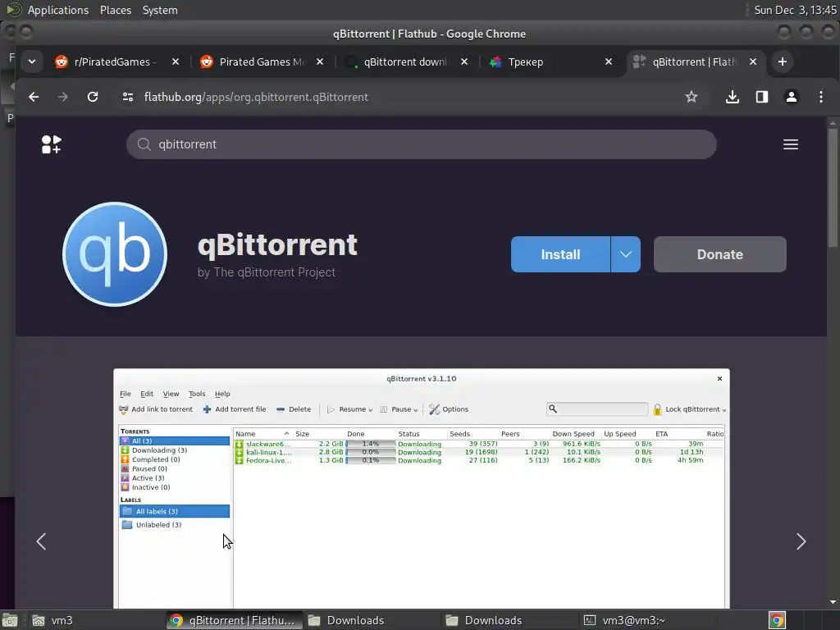Open vm3 window from taskbar
This screenshot has width=840, height=630.
[x=95, y=620]
